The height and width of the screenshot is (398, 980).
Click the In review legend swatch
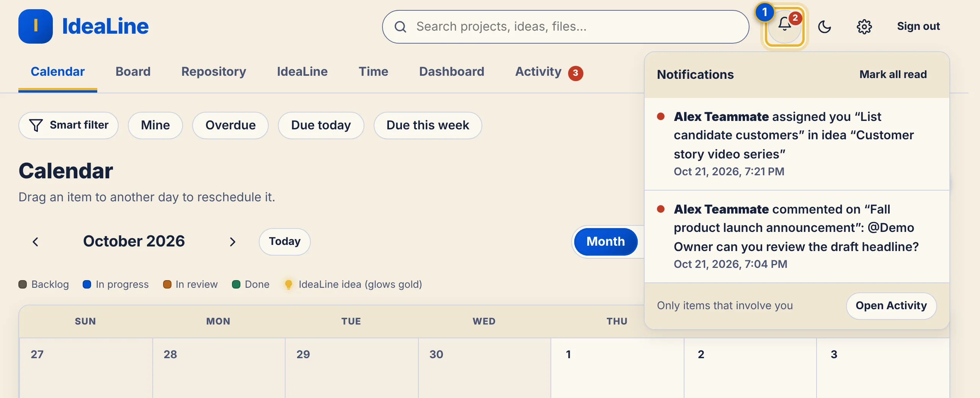pyautogui.click(x=167, y=284)
